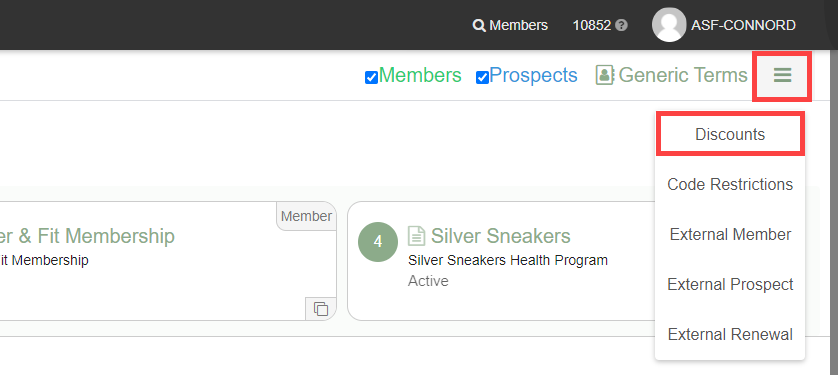Open the ASF-CONNORD user avatar
Viewport: 838px width, 375px height.
coord(669,25)
